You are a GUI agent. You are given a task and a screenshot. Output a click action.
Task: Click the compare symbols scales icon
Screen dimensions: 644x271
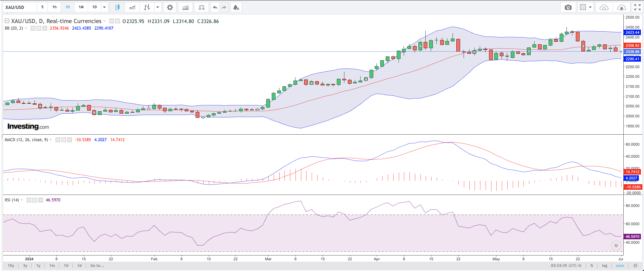point(201,7)
